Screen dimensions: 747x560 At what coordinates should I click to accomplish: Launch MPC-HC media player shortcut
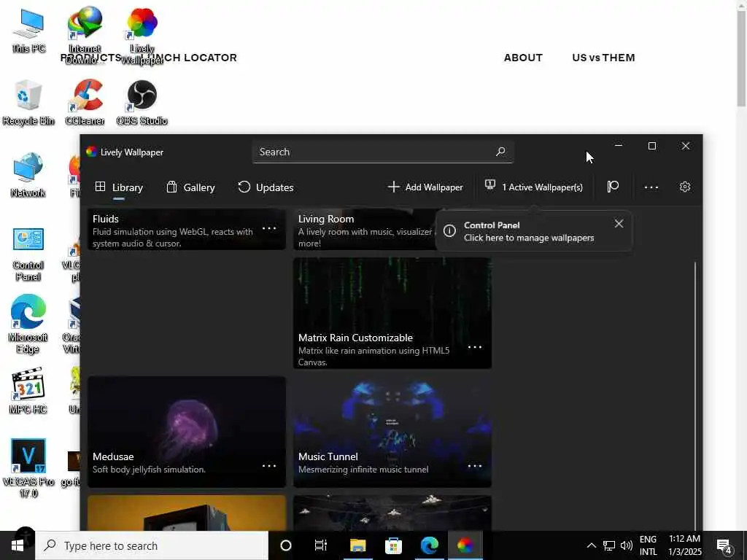click(x=28, y=391)
